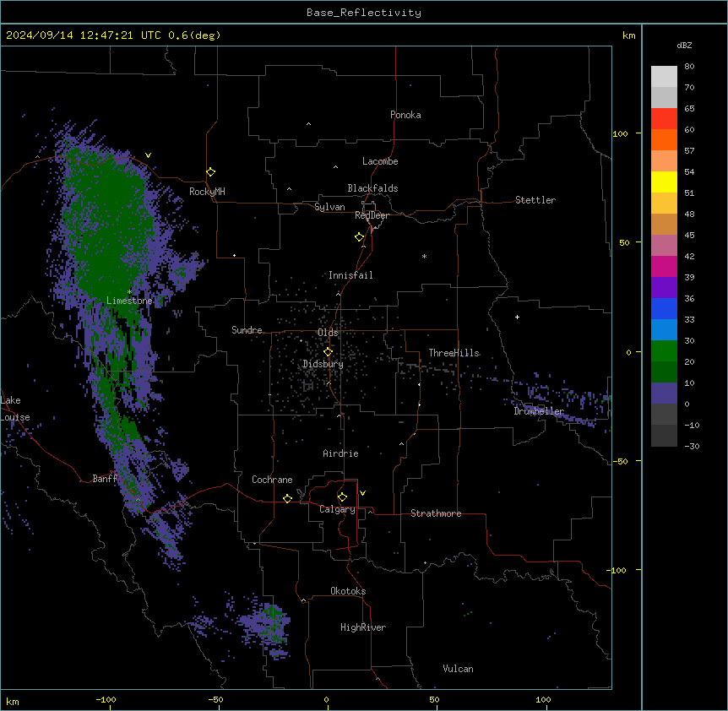This screenshot has height=711, width=728.
Task: Click the white 80 dBZ legend swatch
Action: click(664, 76)
